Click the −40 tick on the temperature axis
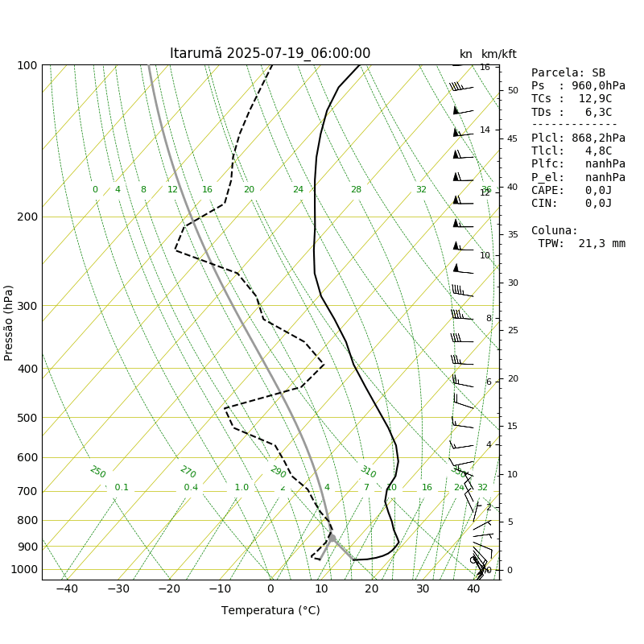This screenshot has height=644, width=644. tap(67, 589)
